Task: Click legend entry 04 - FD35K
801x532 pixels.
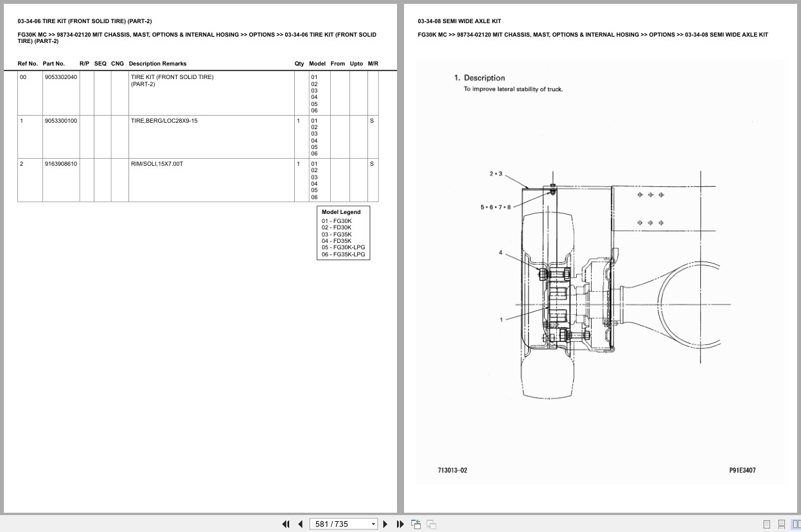Action: point(337,241)
